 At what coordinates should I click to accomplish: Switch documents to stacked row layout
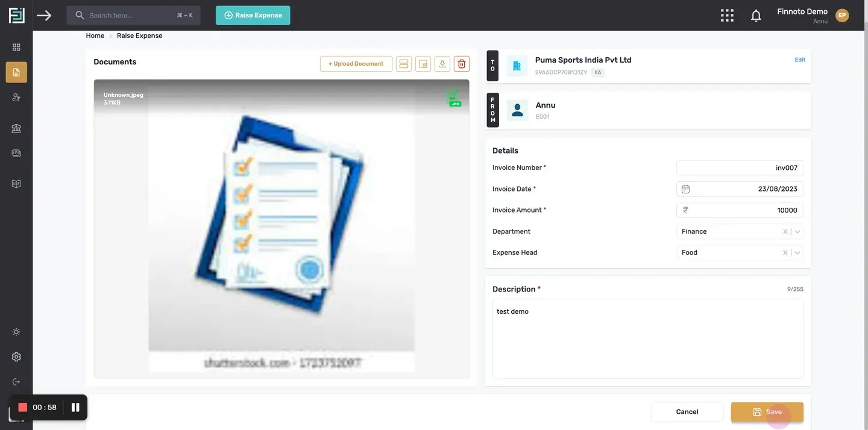[404, 64]
